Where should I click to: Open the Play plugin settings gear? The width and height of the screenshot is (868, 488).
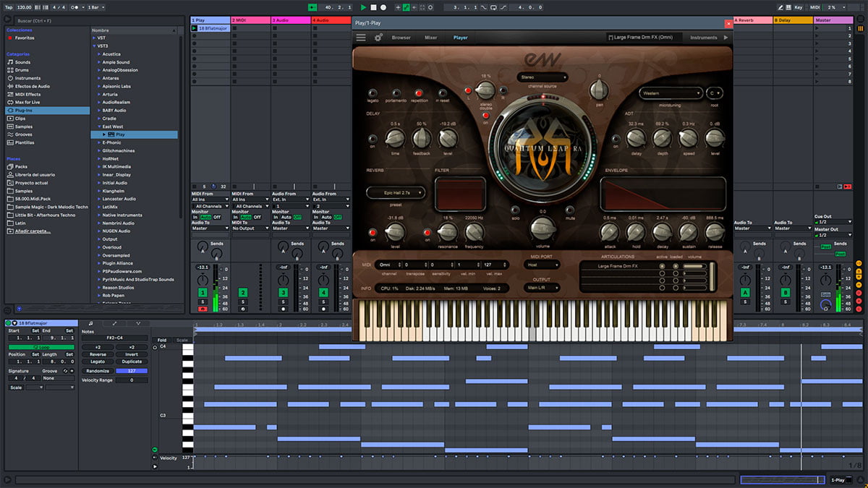378,38
